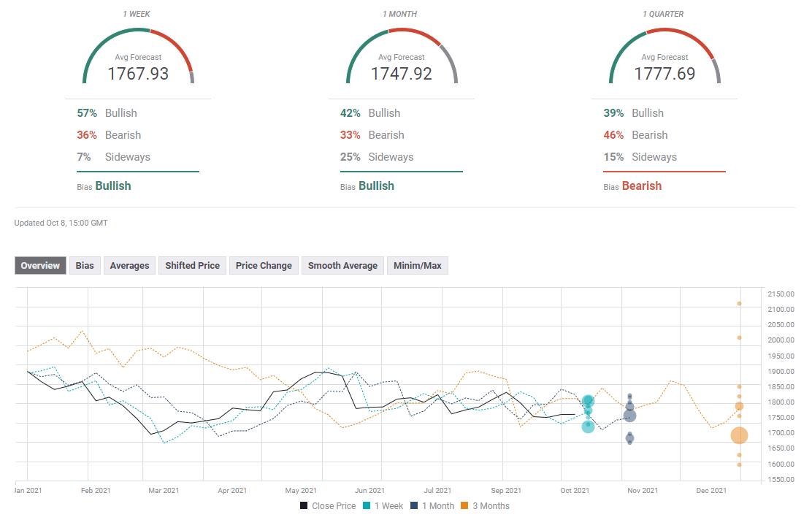Viewport: 812px width, 520px height.
Task: Click the topmost orange dot near 2100
Action: 739,304
